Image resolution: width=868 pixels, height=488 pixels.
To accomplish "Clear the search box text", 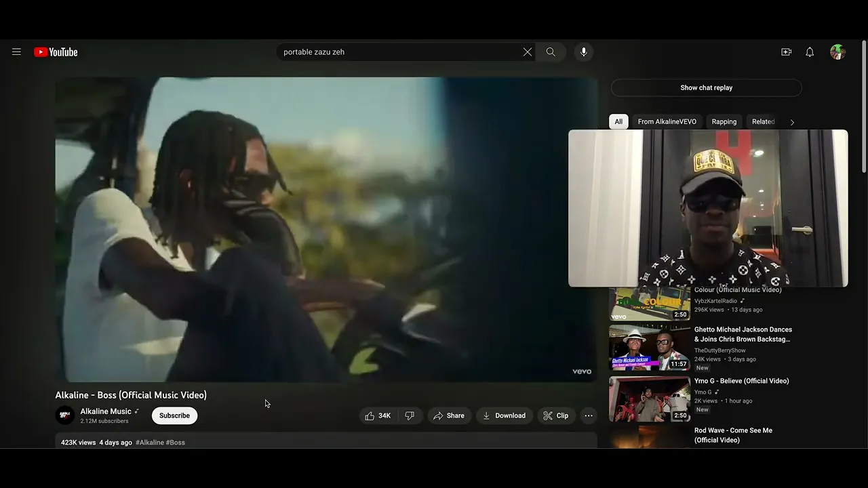I will (x=527, y=52).
